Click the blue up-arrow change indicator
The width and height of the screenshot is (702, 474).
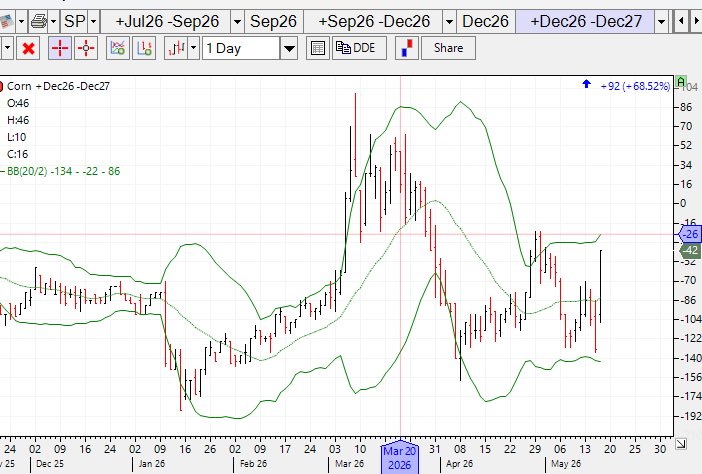pos(586,84)
